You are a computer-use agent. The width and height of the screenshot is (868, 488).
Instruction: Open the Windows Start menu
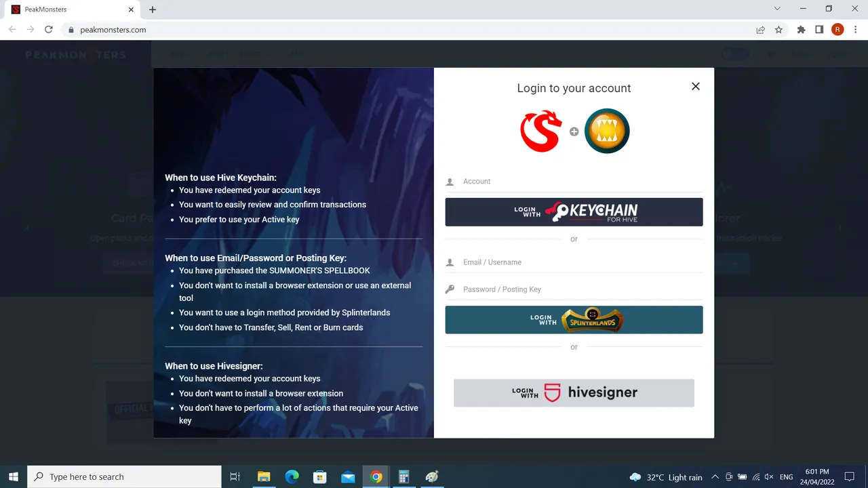(14, 477)
